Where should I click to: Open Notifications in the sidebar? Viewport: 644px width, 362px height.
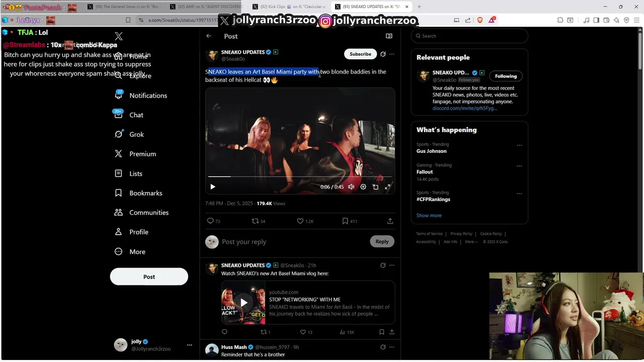click(x=141, y=96)
